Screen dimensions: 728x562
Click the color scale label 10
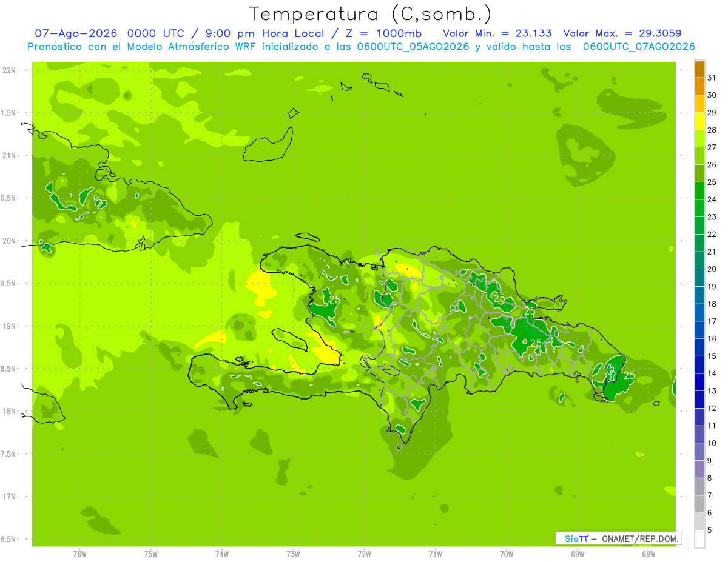(712, 443)
